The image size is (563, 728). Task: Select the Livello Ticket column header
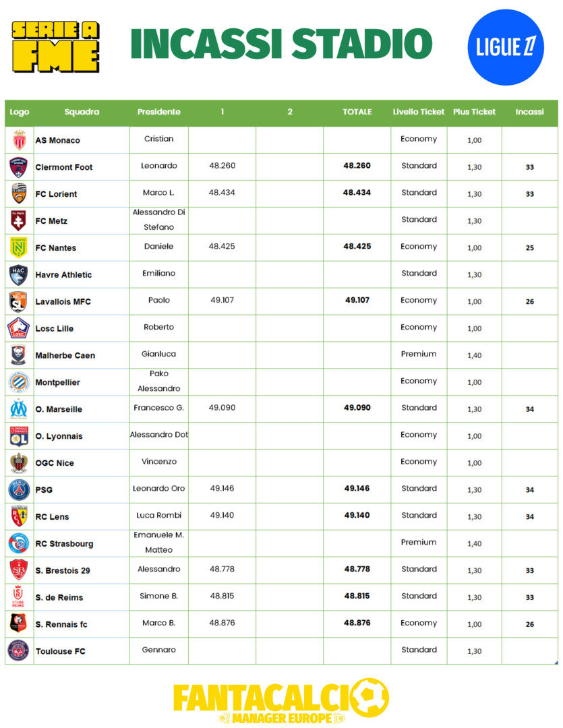pos(419,112)
